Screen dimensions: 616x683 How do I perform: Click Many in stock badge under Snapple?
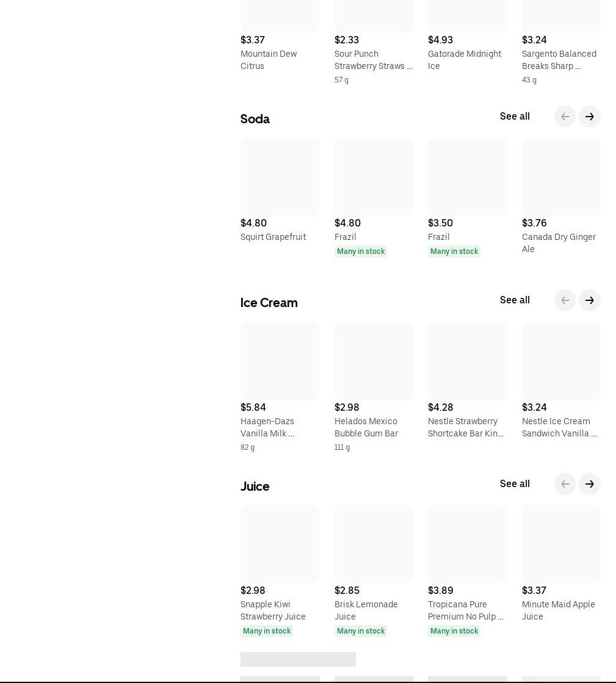pyautogui.click(x=267, y=631)
